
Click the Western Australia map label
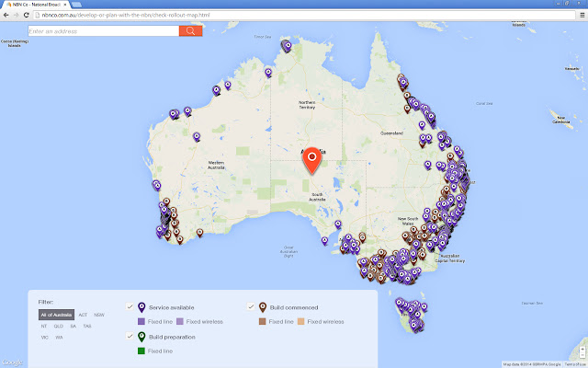coord(216,165)
